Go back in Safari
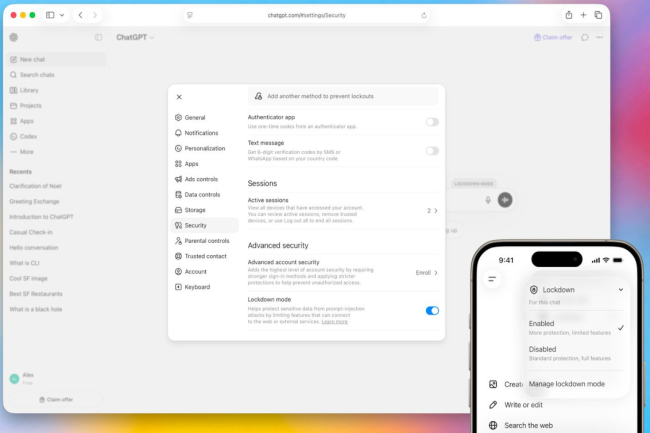This screenshot has width=650, height=433. pyautogui.click(x=80, y=15)
